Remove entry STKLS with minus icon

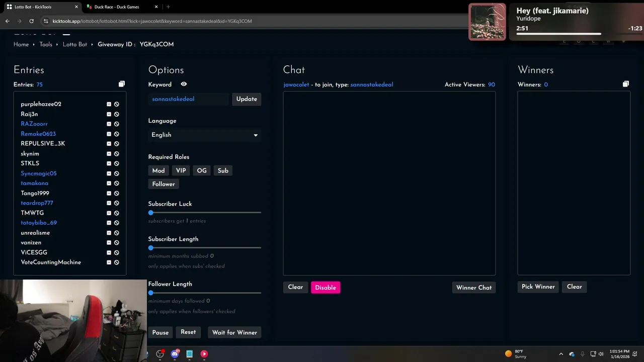(109, 163)
